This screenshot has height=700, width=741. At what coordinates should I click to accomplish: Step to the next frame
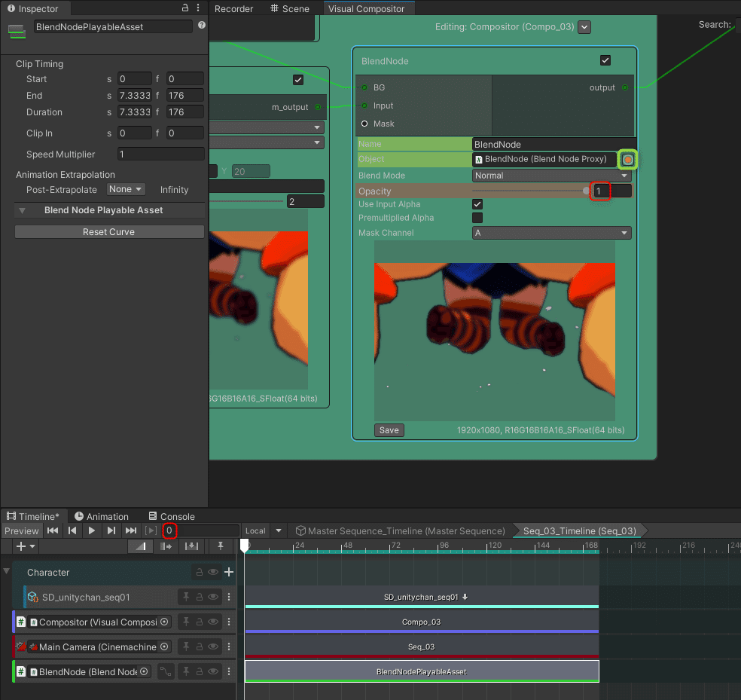point(111,530)
